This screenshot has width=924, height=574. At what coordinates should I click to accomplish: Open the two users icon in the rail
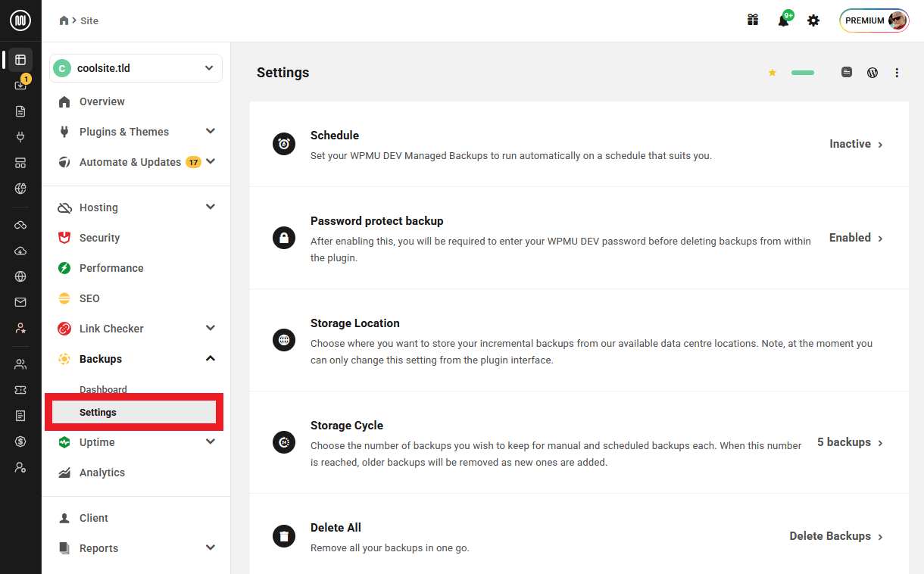click(x=20, y=364)
